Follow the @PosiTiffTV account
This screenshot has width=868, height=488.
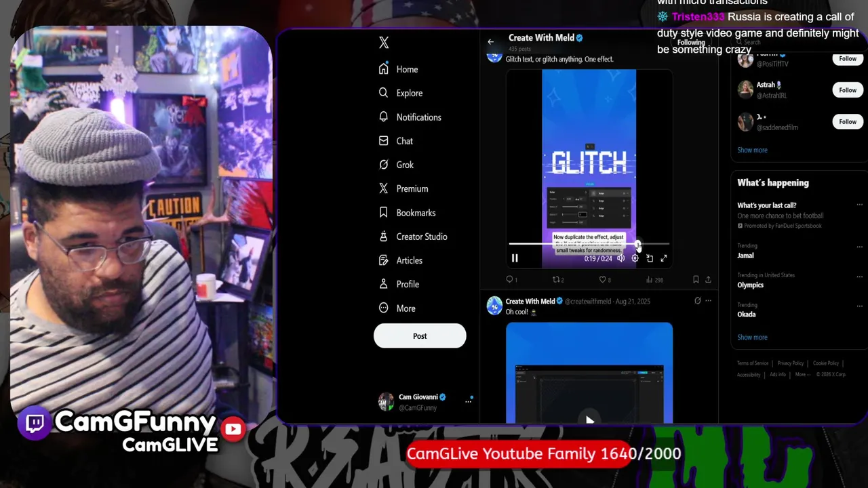click(x=848, y=59)
